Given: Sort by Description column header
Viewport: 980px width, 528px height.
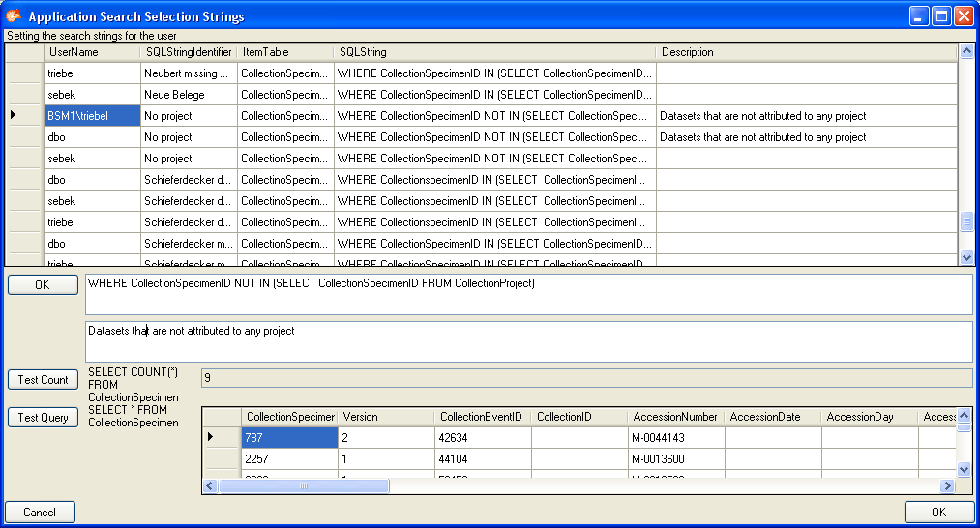Looking at the screenshot, I should tap(806, 52).
